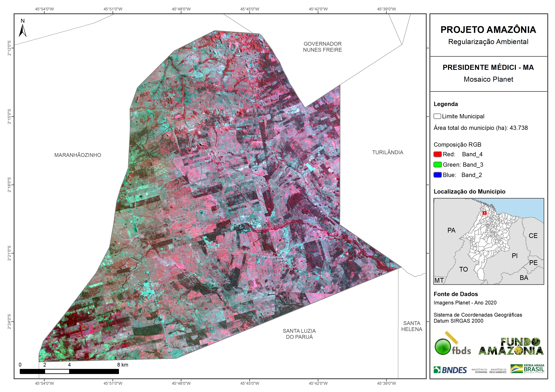This screenshot has height=392, width=555.
Task: Click the green Band_3 color swatch
Action: [x=437, y=165]
